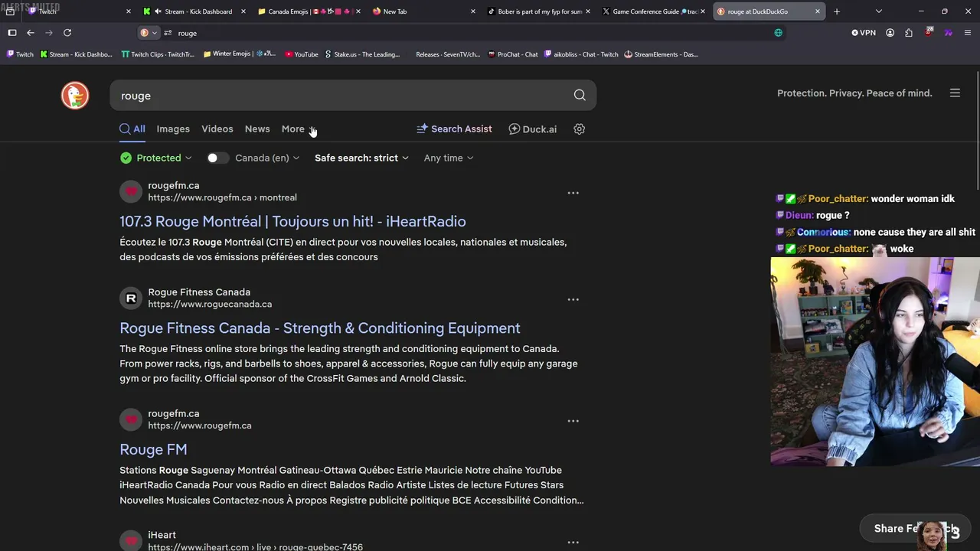Click the Protection. Privacy. Peace of mind. link
Screen dimensions: 980x551
(854, 93)
